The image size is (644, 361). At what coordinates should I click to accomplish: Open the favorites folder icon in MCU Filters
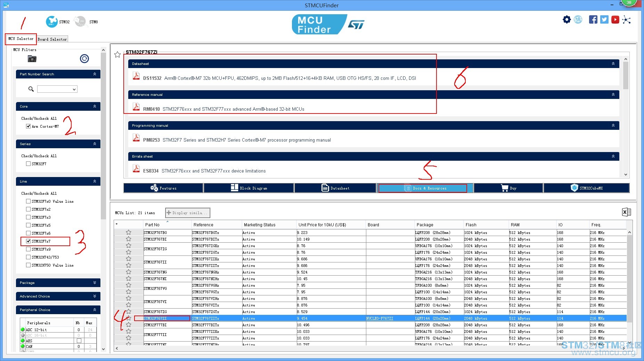pos(32,59)
